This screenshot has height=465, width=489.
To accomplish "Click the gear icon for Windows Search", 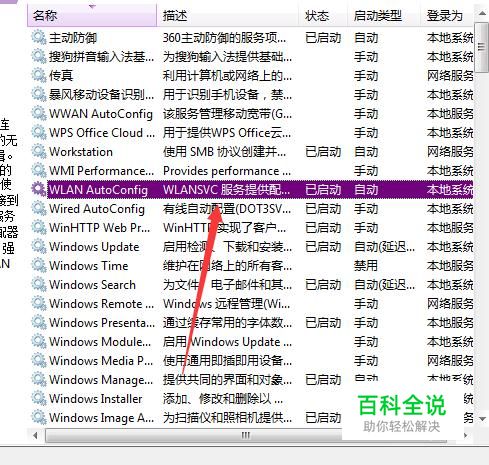I will [39, 284].
